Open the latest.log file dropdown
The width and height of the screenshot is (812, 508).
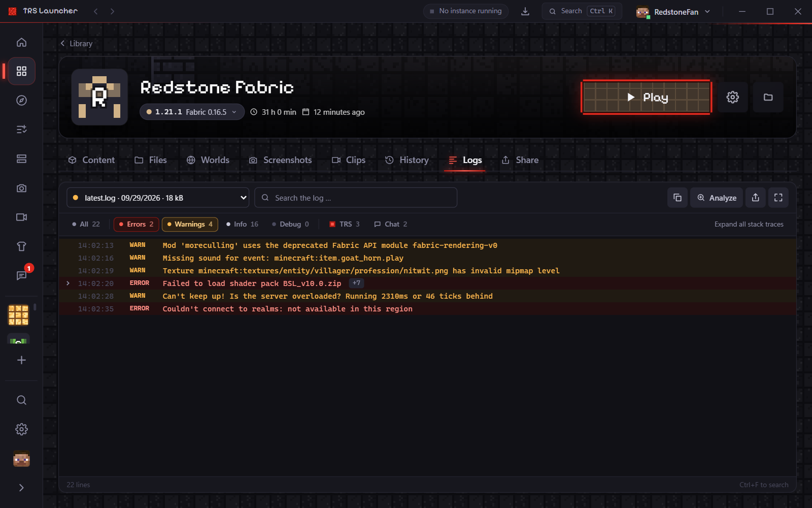pyautogui.click(x=158, y=198)
